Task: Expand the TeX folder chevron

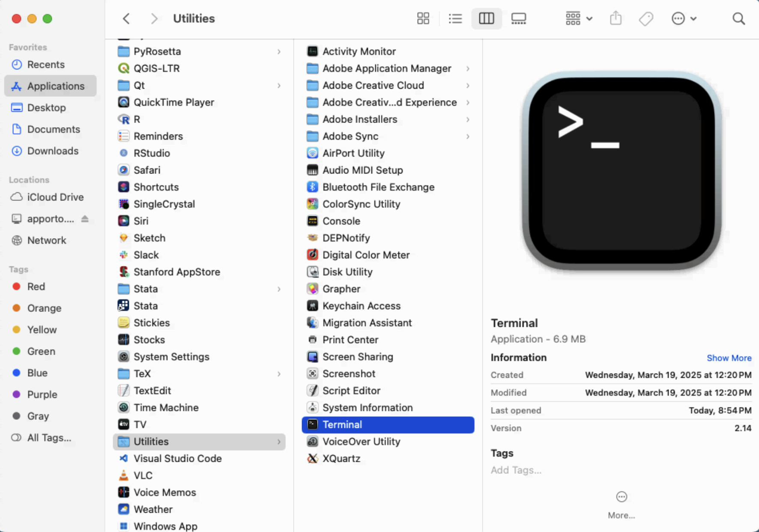Action: 279,374
